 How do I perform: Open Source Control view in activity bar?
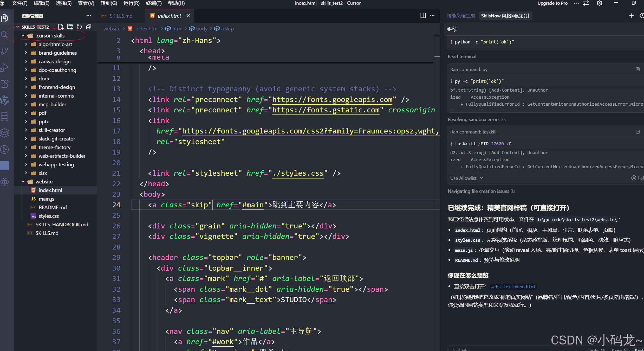[x=5, y=51]
